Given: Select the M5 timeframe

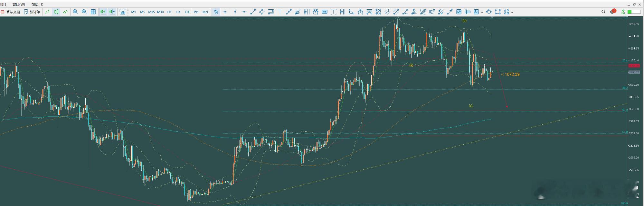Looking at the screenshot, I should (142, 12).
